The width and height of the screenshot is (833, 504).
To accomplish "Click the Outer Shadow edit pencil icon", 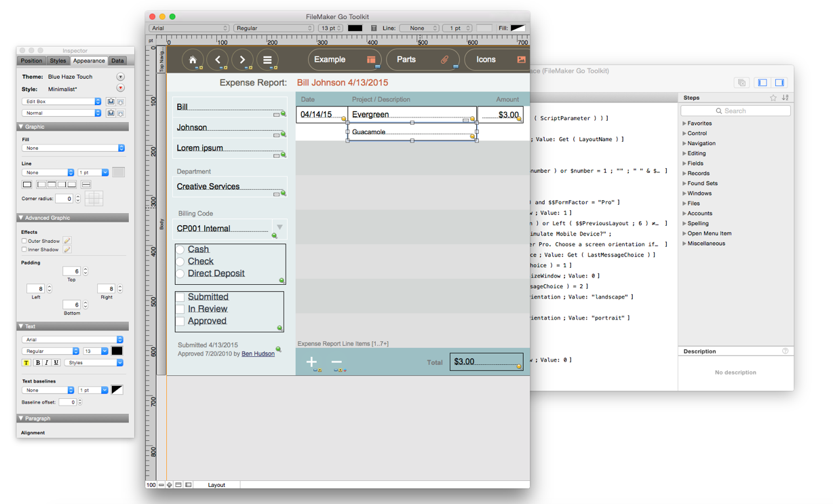I will pos(67,241).
